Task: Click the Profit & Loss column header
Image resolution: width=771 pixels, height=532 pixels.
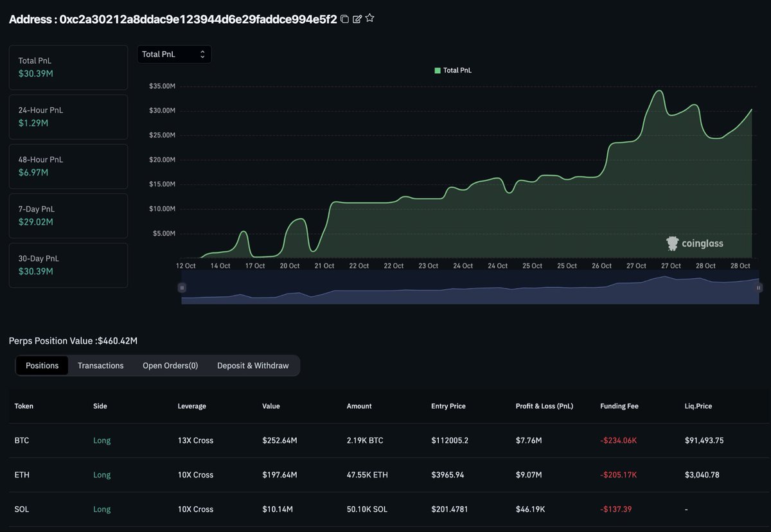Action: [x=544, y=406]
